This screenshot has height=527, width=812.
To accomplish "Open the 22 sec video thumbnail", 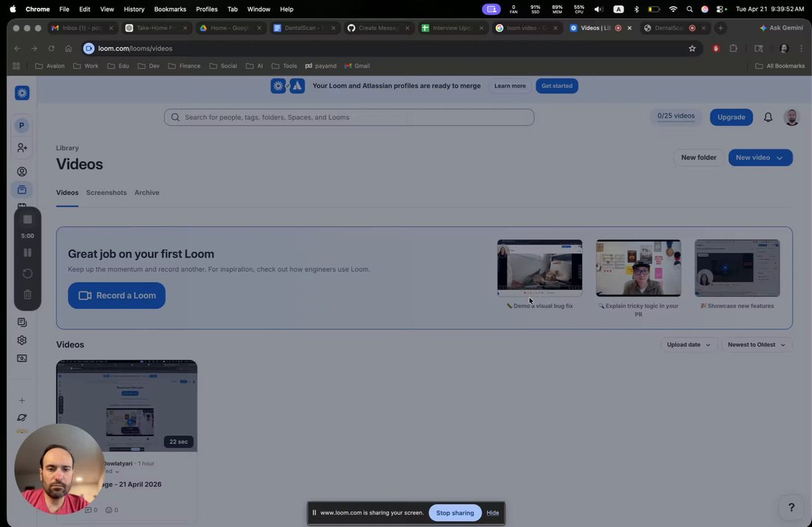I will point(127,405).
